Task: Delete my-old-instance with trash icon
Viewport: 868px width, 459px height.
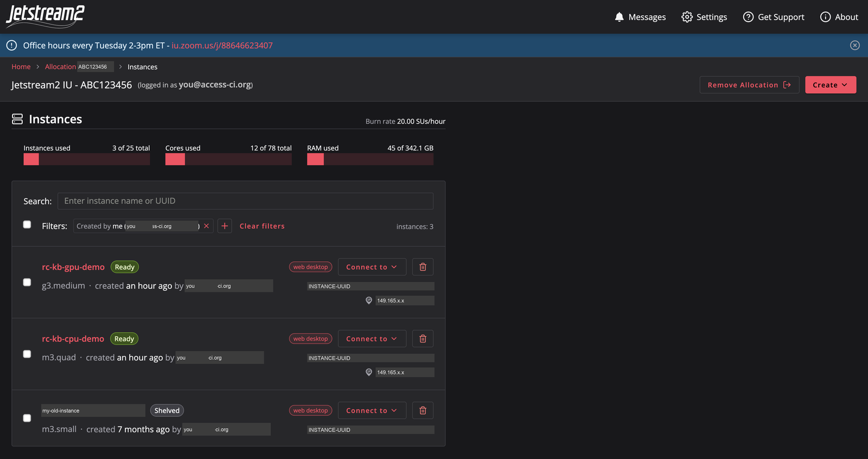Action: tap(423, 411)
